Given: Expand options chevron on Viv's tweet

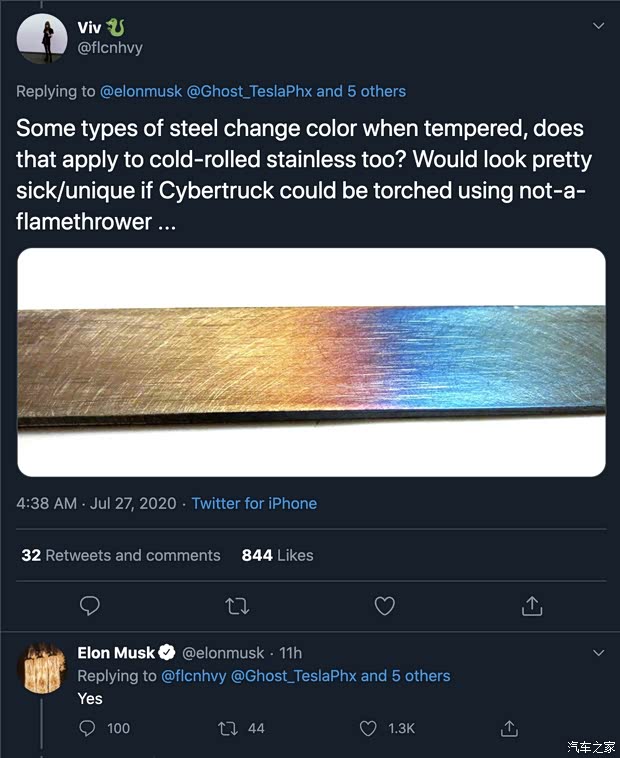Looking at the screenshot, I should (x=598, y=25).
